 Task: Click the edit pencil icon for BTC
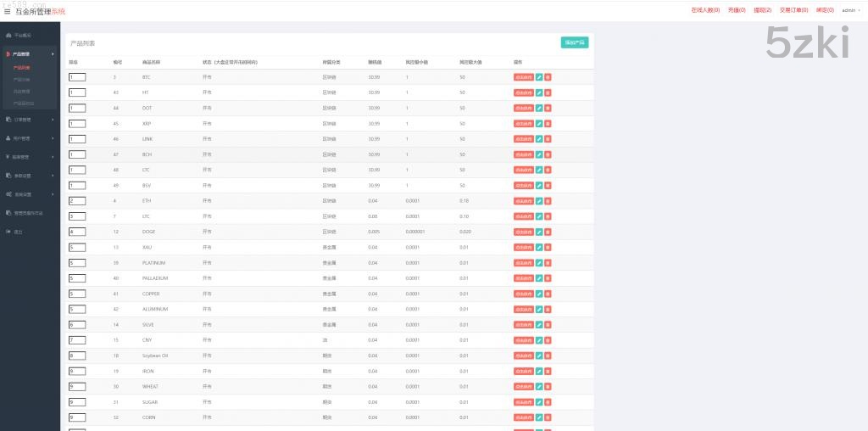pyautogui.click(x=539, y=77)
